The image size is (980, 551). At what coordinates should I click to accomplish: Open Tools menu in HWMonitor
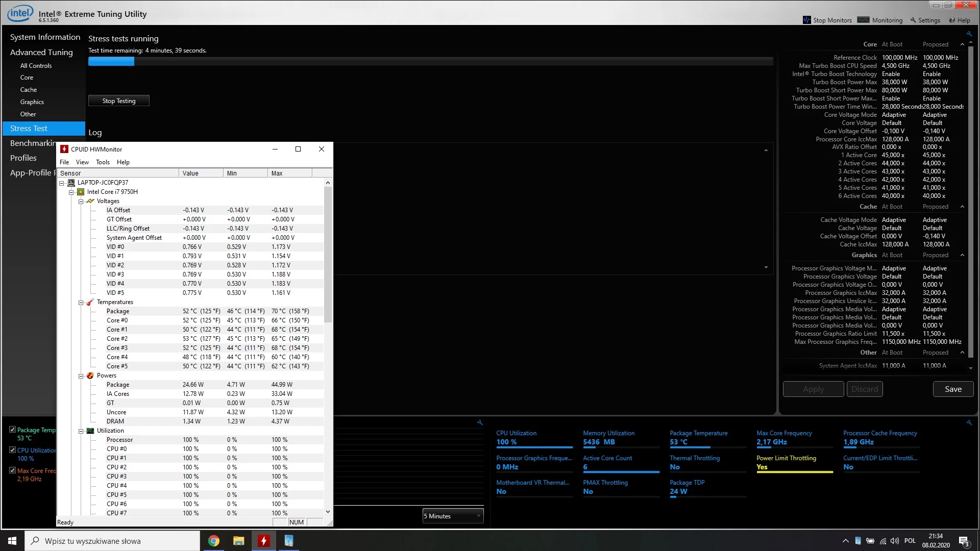click(103, 162)
